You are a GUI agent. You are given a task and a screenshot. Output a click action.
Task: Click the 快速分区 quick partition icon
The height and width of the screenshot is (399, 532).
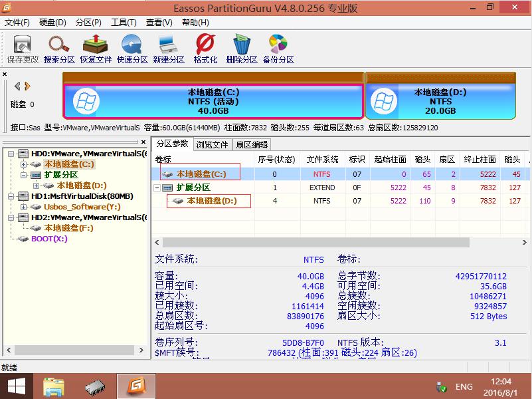coord(132,49)
